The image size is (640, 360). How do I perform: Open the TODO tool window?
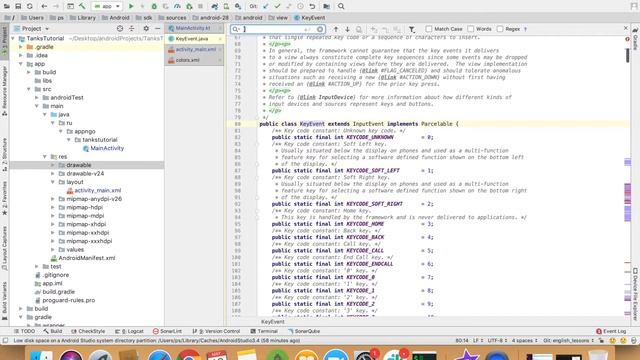pos(24,331)
